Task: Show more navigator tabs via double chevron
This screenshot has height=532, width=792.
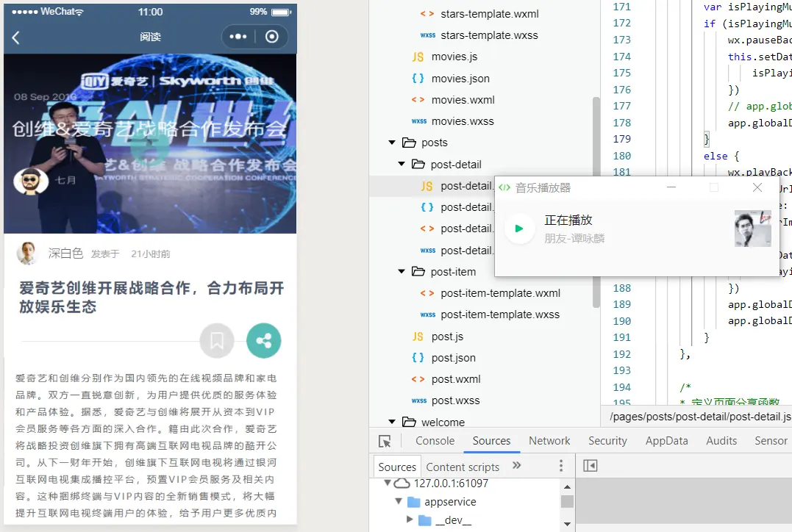Action: 516,465
